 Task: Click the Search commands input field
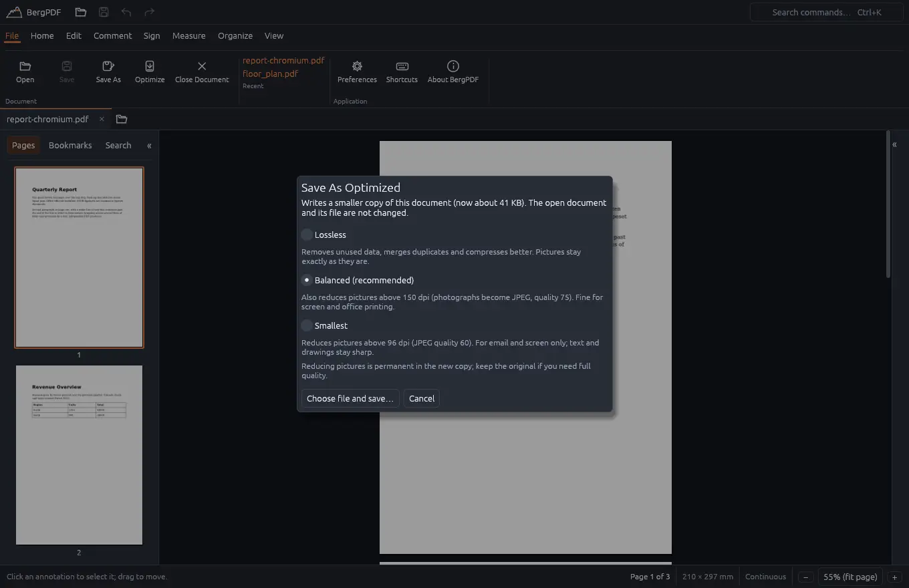click(826, 12)
